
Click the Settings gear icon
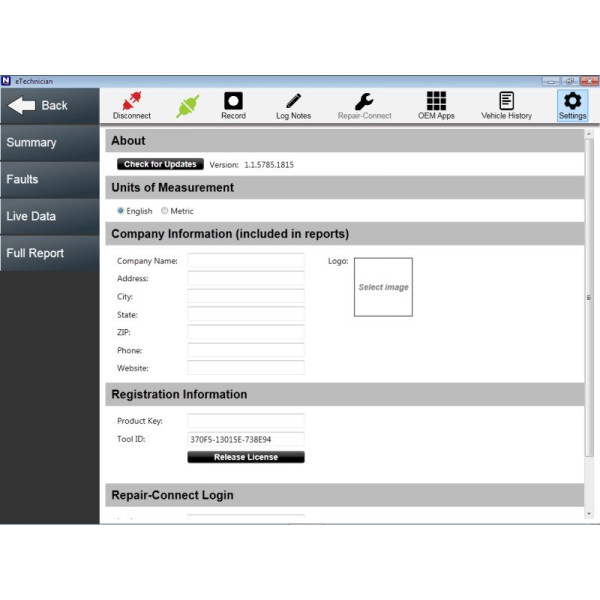click(572, 101)
